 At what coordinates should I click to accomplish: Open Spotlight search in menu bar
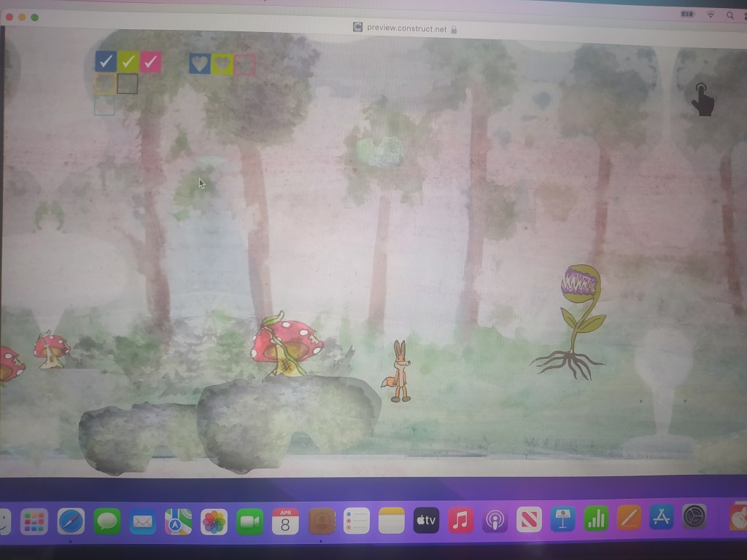pos(729,15)
